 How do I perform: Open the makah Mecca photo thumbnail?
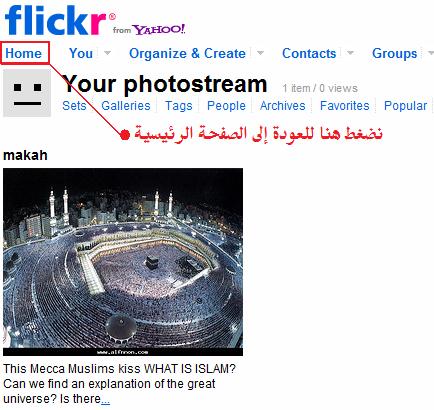point(123,262)
